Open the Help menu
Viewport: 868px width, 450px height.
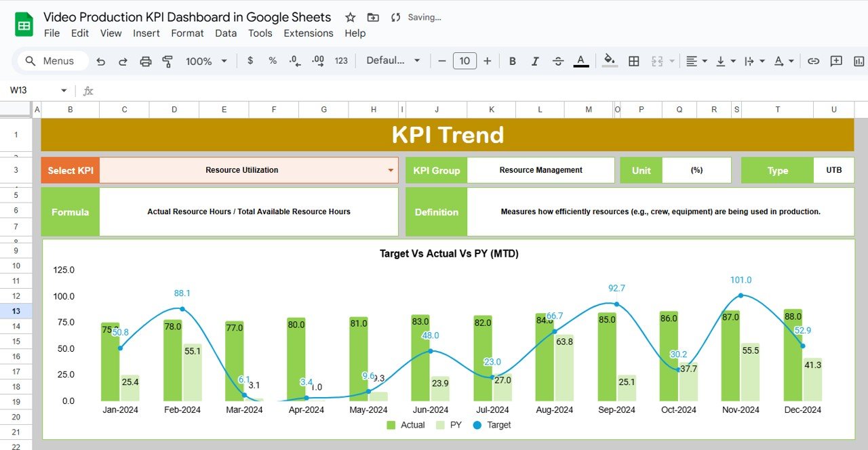355,33
